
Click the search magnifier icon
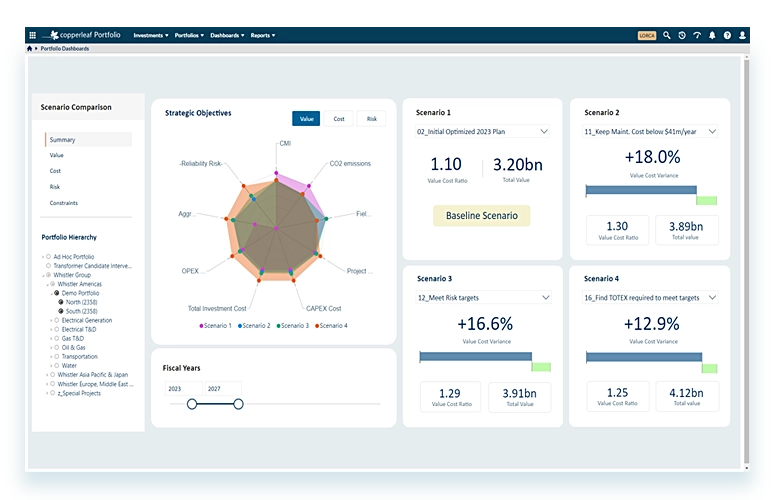(x=667, y=35)
